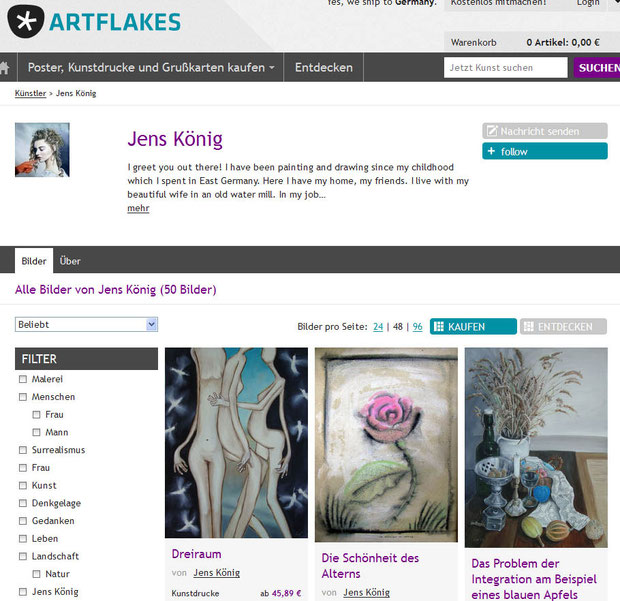620x601 pixels.
Task: Select the grid icon on KAUFEN view
Action: pos(439,327)
